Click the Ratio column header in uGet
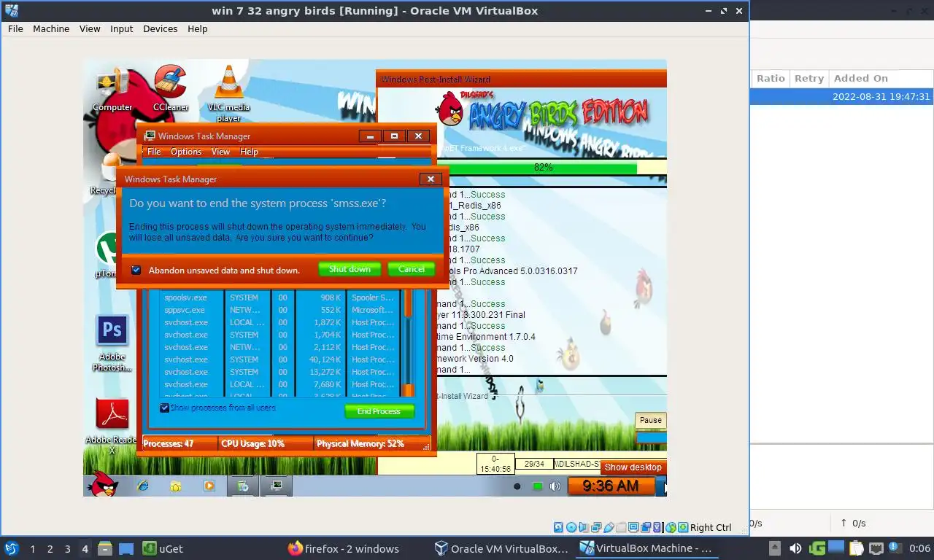The image size is (934, 560). coord(771,78)
